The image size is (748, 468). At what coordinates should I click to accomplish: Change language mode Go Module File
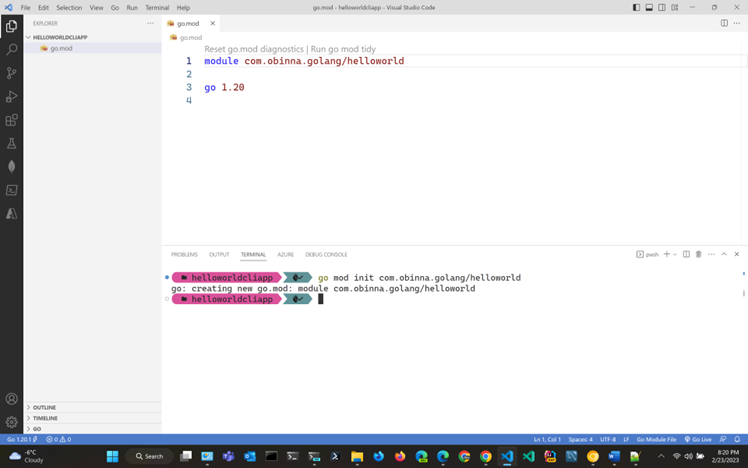656,439
